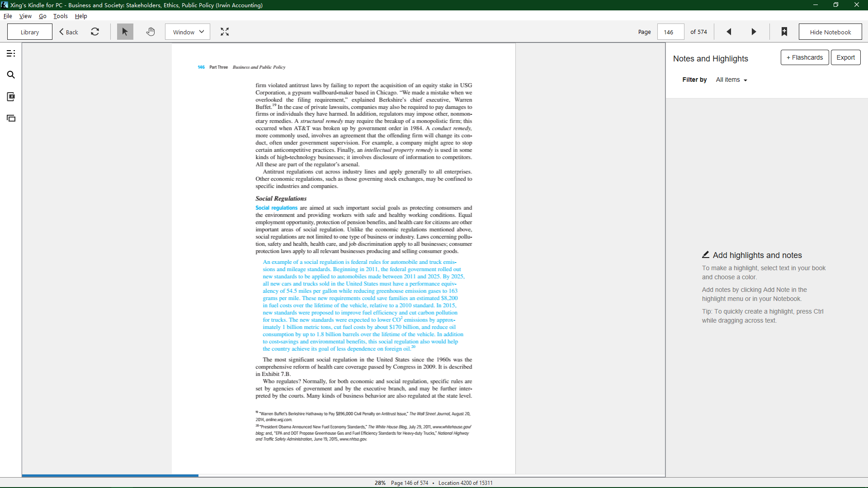
Task: Click footnote 19 about Warren Buffet
Action: pos(363,416)
